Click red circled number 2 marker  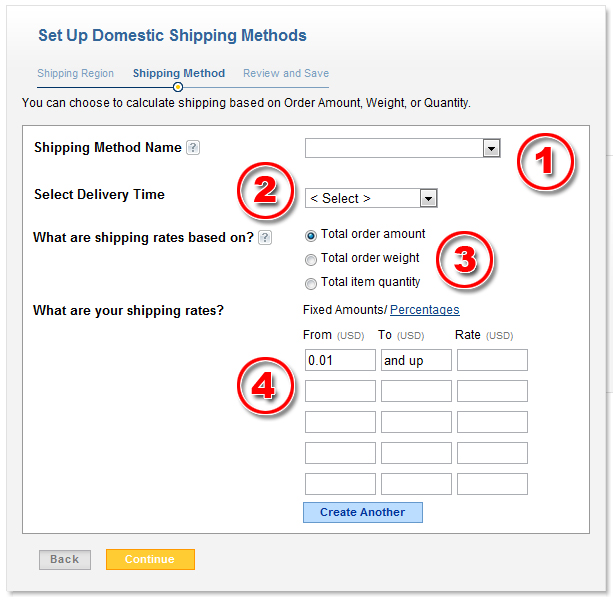(265, 190)
